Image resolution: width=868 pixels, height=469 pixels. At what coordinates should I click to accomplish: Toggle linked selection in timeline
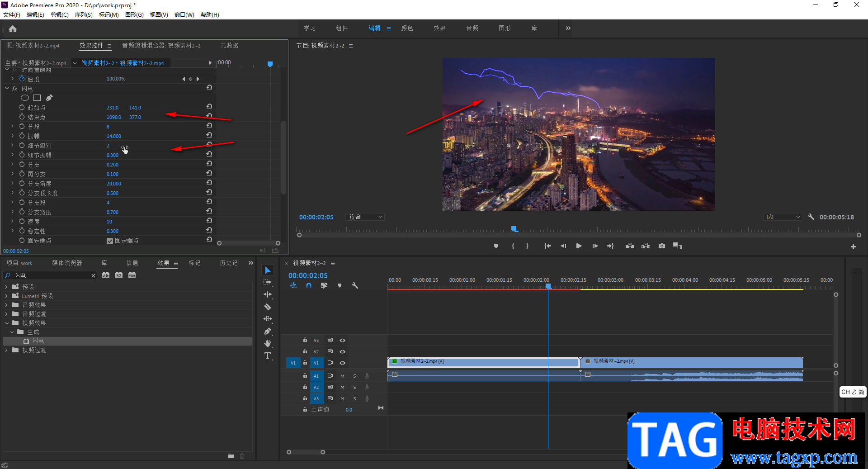click(x=324, y=285)
